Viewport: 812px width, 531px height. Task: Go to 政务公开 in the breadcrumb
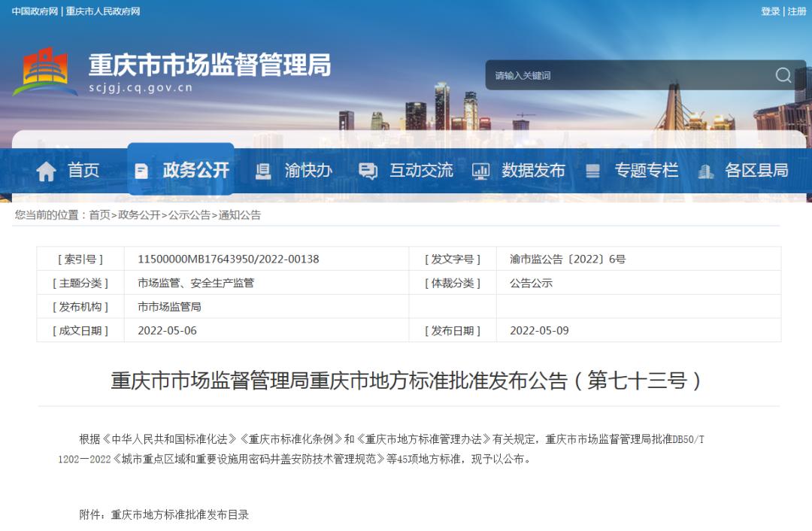coord(139,215)
